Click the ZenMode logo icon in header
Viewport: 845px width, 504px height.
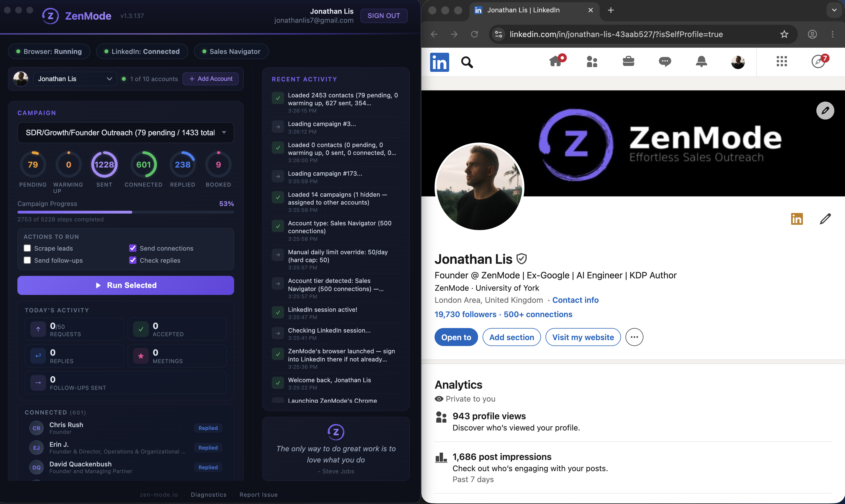tap(50, 16)
